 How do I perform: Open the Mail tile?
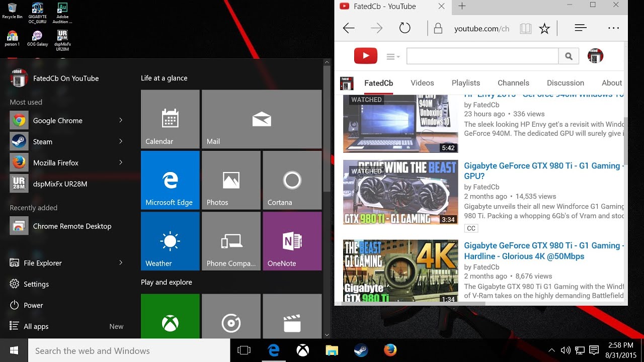262,119
